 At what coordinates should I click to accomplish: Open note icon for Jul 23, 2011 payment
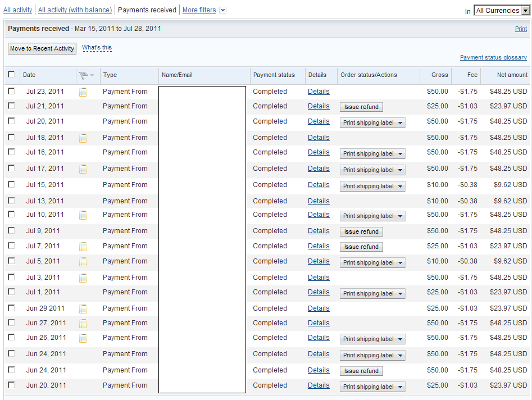83,92
